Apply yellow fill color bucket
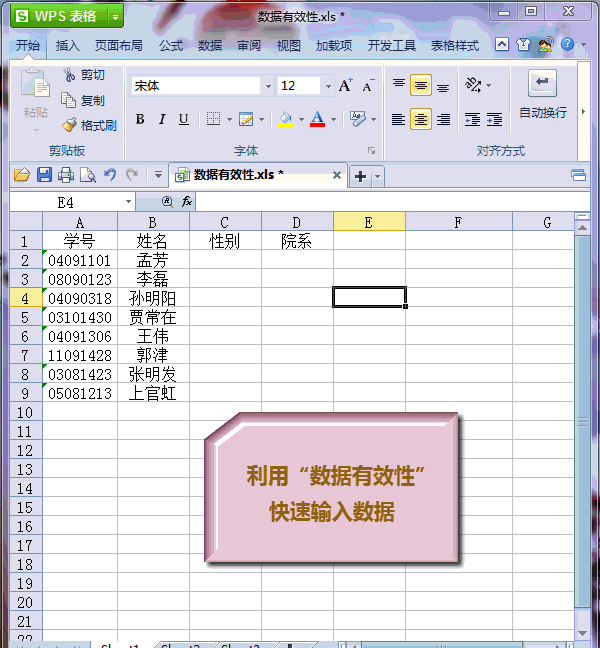 286,119
